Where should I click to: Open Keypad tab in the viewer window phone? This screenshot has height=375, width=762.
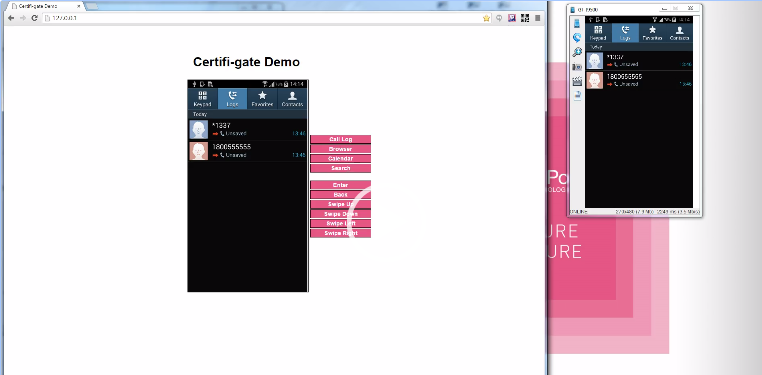598,33
